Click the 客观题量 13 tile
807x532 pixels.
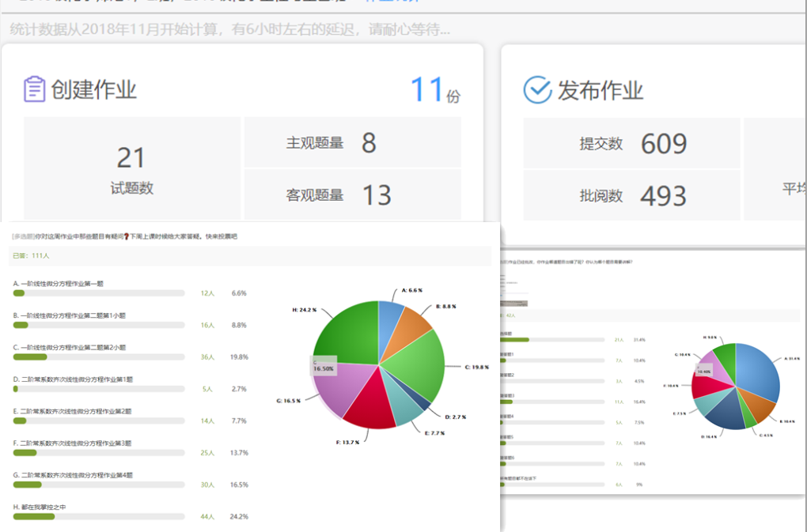tap(352, 194)
